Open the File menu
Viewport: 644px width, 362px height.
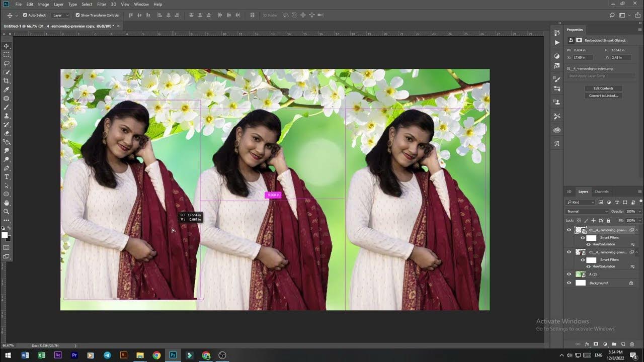click(x=18, y=4)
